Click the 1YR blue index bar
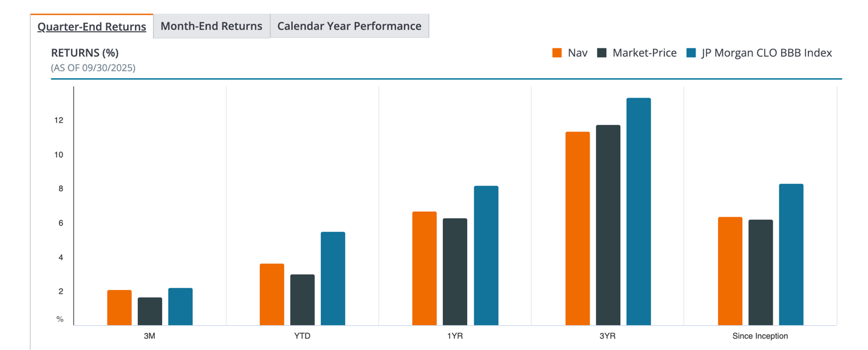The width and height of the screenshot is (868, 350). (x=486, y=256)
